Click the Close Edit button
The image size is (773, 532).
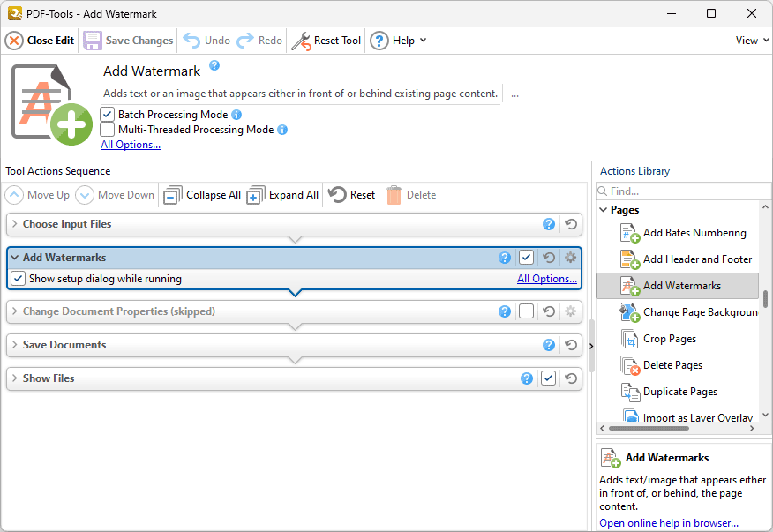40,41
